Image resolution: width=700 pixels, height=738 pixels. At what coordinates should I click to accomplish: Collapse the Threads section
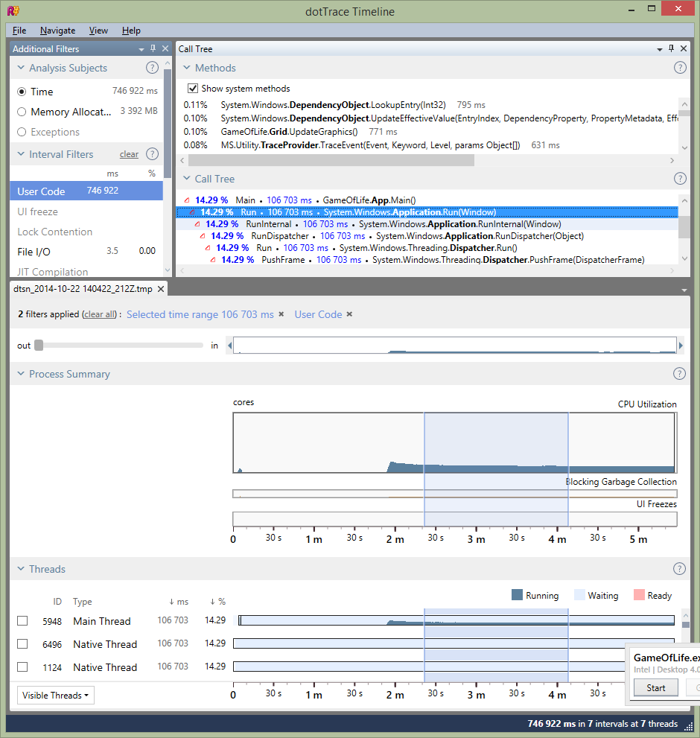click(x=21, y=568)
